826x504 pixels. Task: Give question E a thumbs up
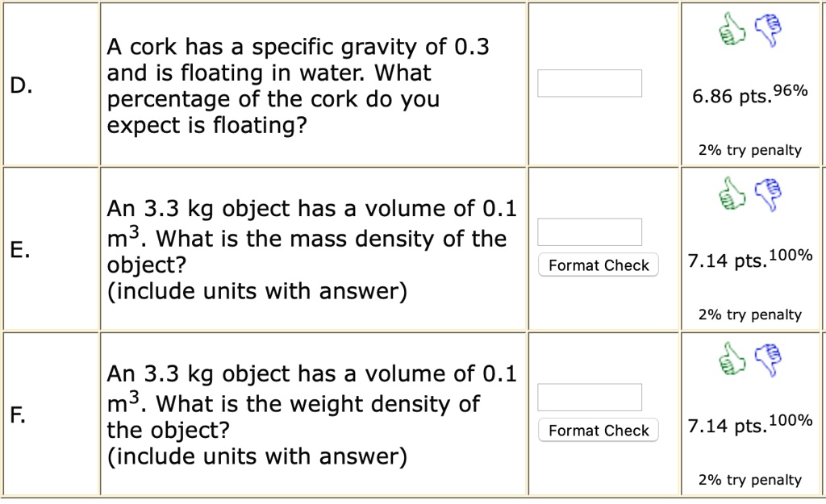(731, 194)
